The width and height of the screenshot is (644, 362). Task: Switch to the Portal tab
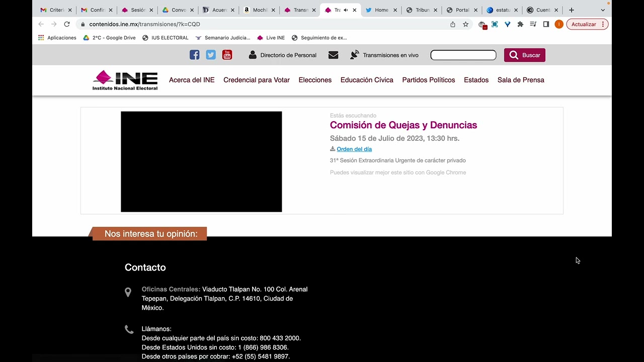click(462, 10)
